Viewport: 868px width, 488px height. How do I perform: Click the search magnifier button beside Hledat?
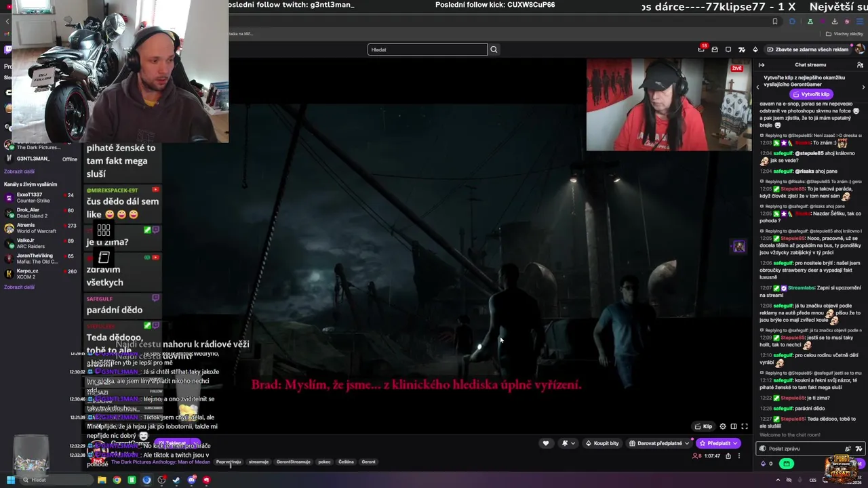(x=494, y=49)
